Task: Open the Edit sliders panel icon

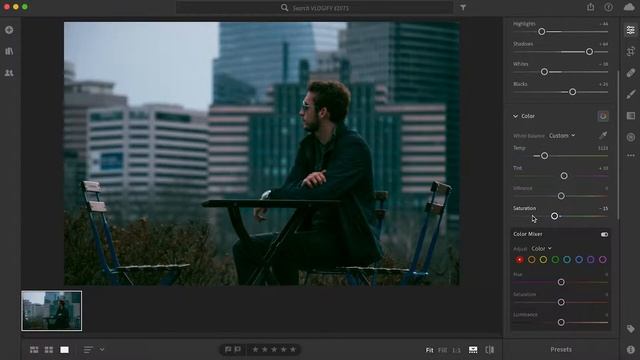Action: tap(631, 30)
